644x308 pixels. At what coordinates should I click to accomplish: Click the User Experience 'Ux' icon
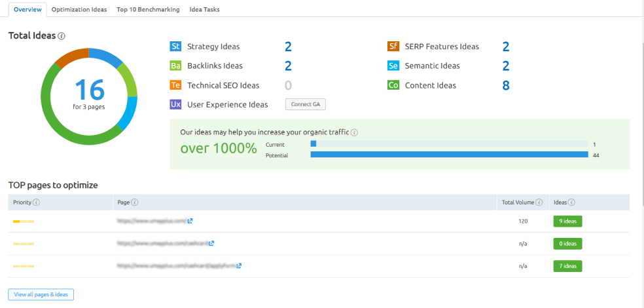click(175, 104)
